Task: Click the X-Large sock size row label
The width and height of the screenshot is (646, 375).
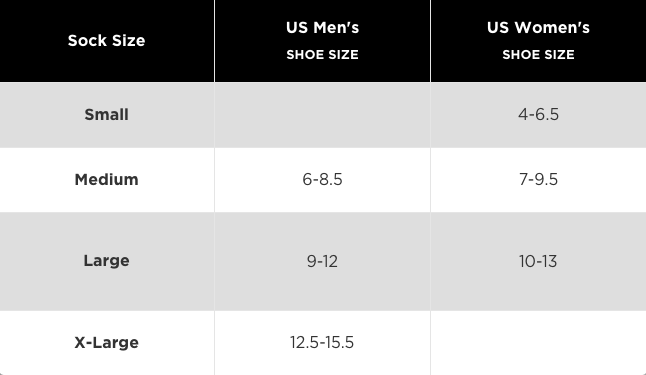Action: (106, 342)
